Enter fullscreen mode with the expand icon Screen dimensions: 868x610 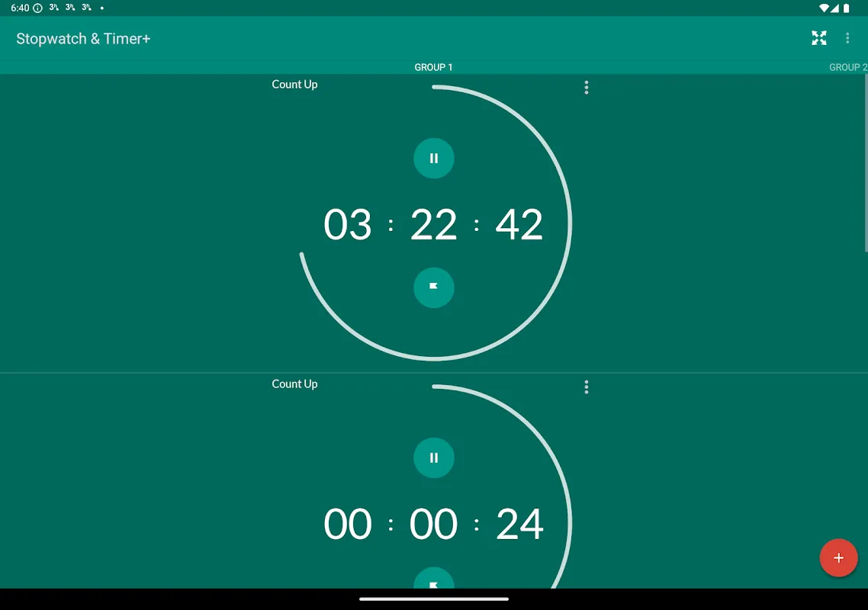[818, 38]
